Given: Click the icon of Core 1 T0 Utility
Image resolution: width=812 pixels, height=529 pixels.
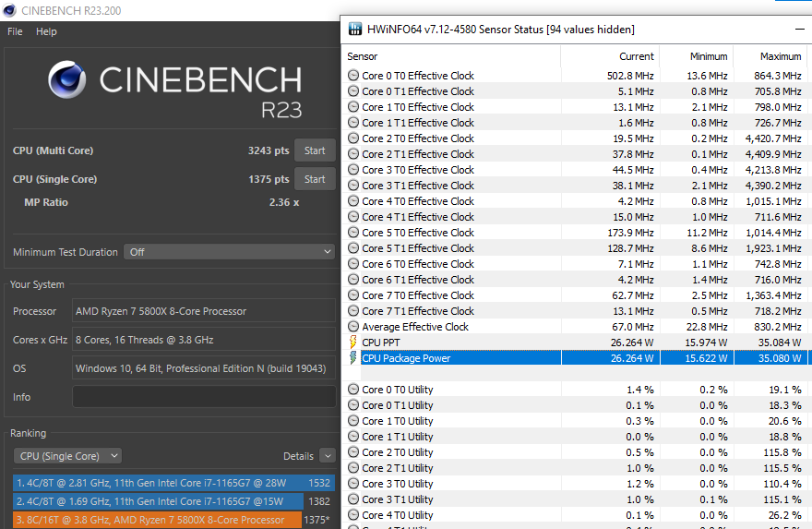Looking at the screenshot, I should tap(353, 421).
